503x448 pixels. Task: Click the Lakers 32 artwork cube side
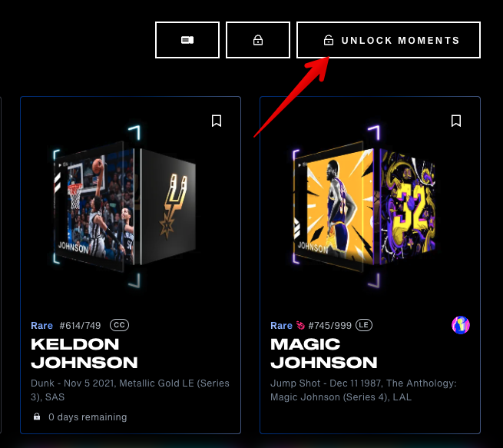click(408, 207)
